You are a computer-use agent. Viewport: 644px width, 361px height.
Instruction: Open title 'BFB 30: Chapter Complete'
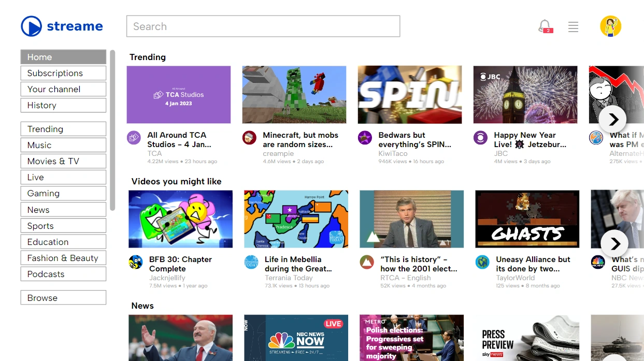180,264
